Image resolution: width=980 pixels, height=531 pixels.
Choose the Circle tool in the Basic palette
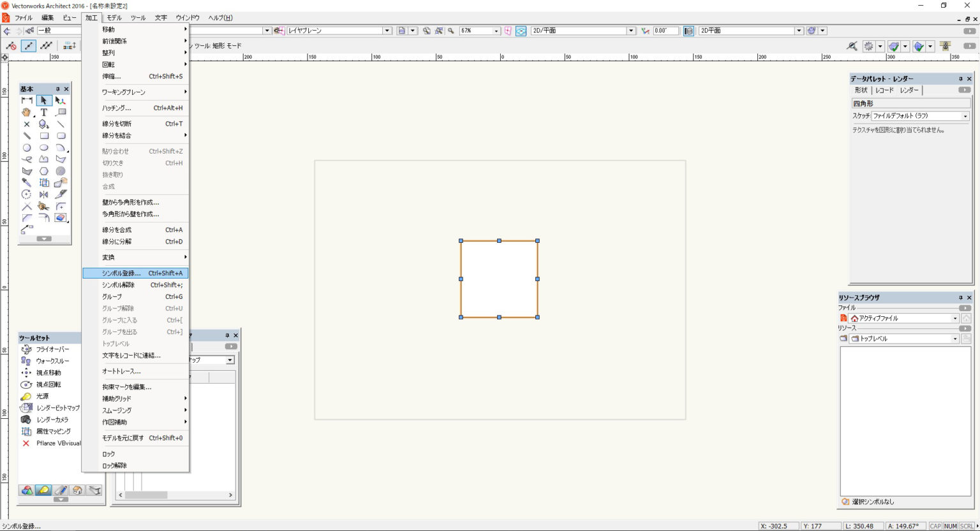pyautogui.click(x=27, y=147)
